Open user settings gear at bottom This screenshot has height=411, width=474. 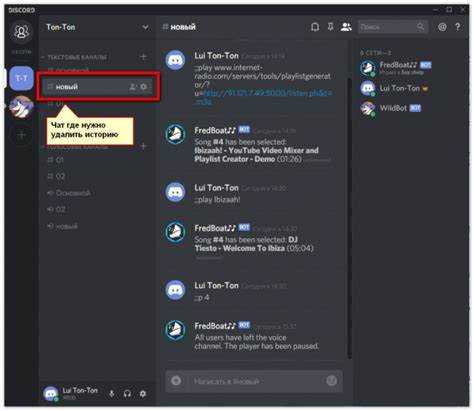coord(143,394)
